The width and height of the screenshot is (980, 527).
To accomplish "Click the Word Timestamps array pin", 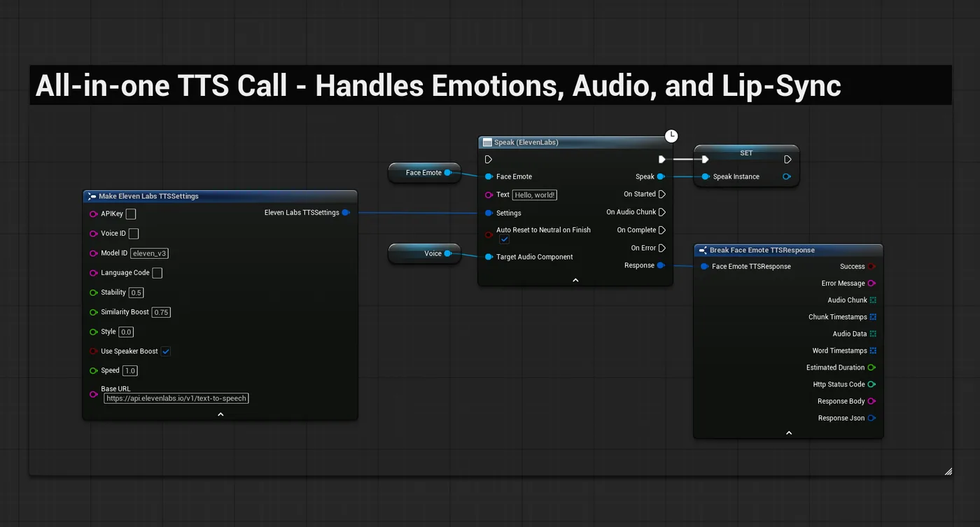I will tap(873, 351).
